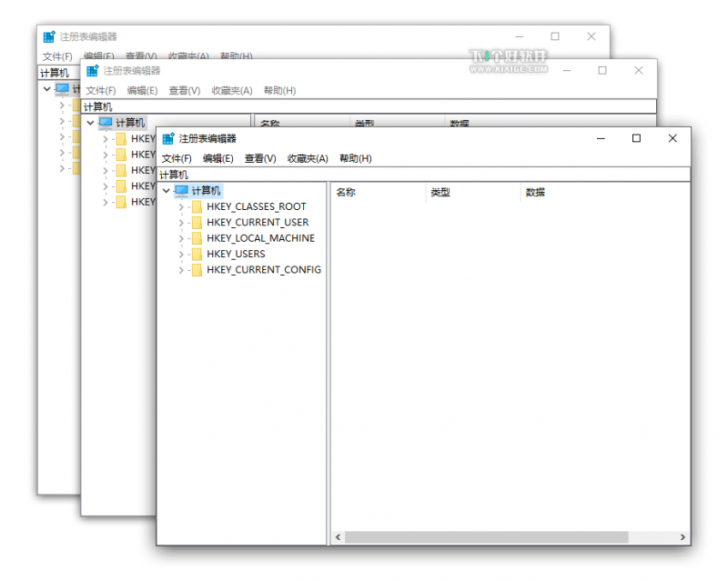Select the 计算机 root node in middle window

tap(130, 123)
